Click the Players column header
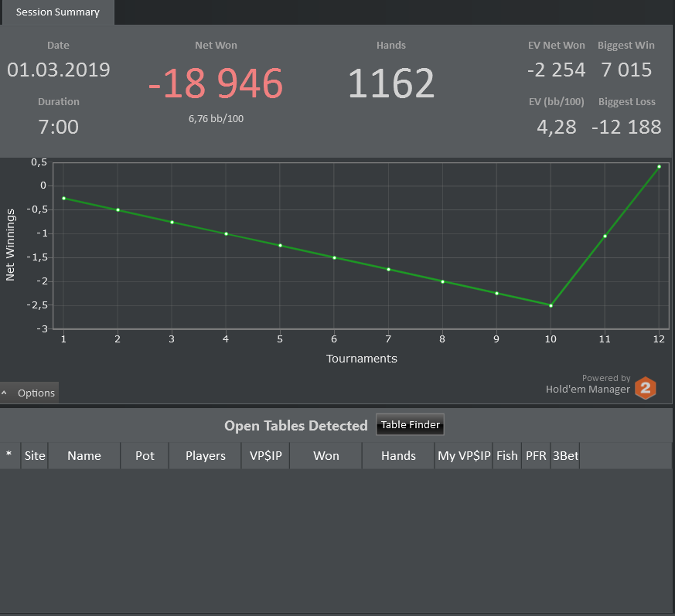675x616 pixels. coord(206,455)
